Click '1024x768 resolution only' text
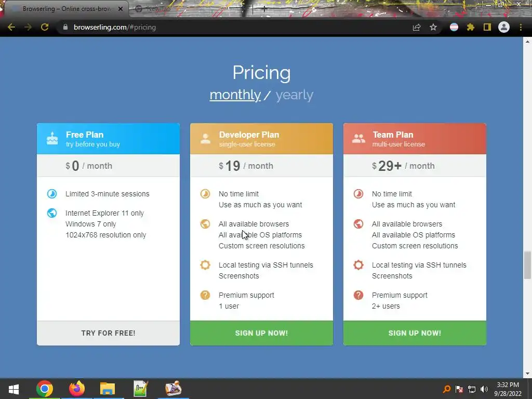532x399 pixels. pyautogui.click(x=105, y=235)
